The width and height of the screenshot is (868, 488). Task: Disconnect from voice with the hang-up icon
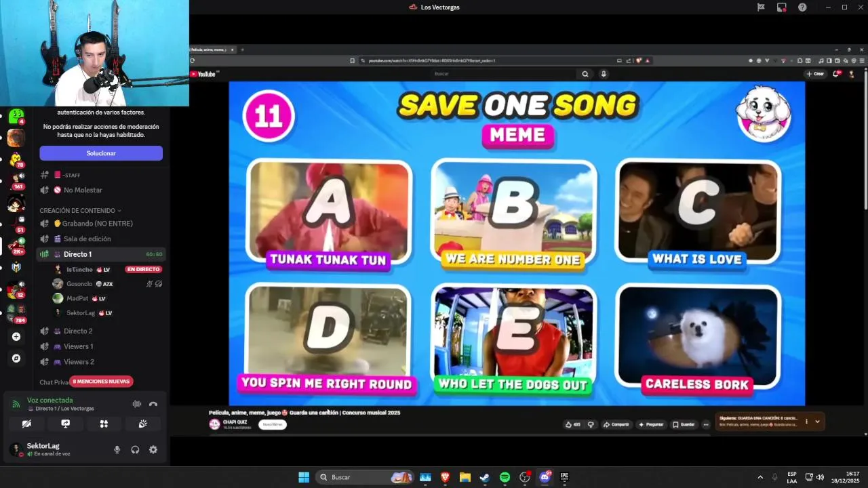click(153, 404)
